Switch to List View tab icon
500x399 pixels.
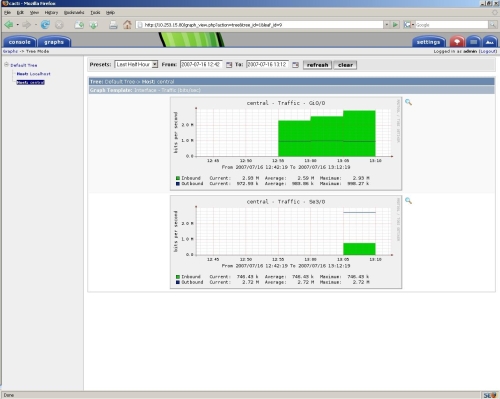coord(473,42)
